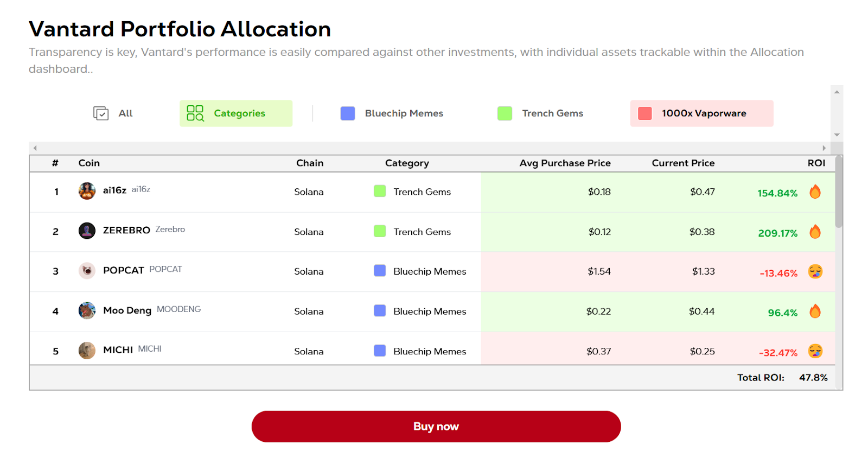The image size is (868, 464).
Task: Sort by the Category column header
Action: [x=407, y=163]
